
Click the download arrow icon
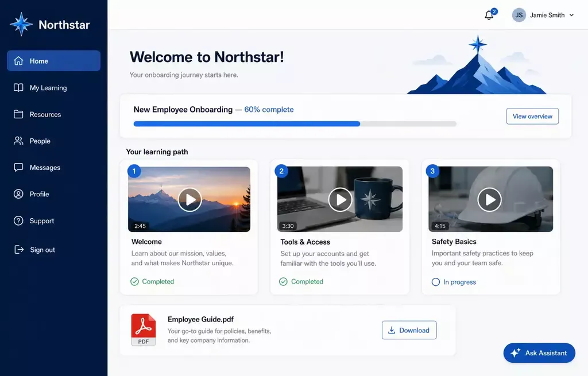pos(392,330)
